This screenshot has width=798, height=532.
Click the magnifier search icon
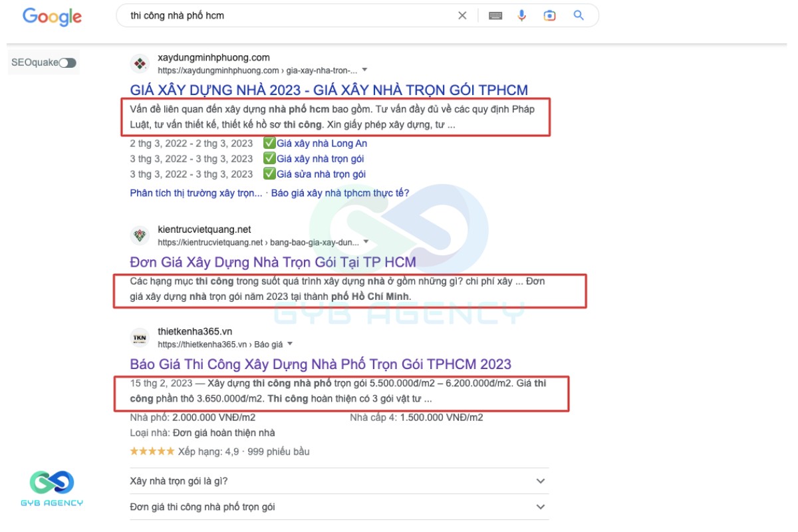579,15
